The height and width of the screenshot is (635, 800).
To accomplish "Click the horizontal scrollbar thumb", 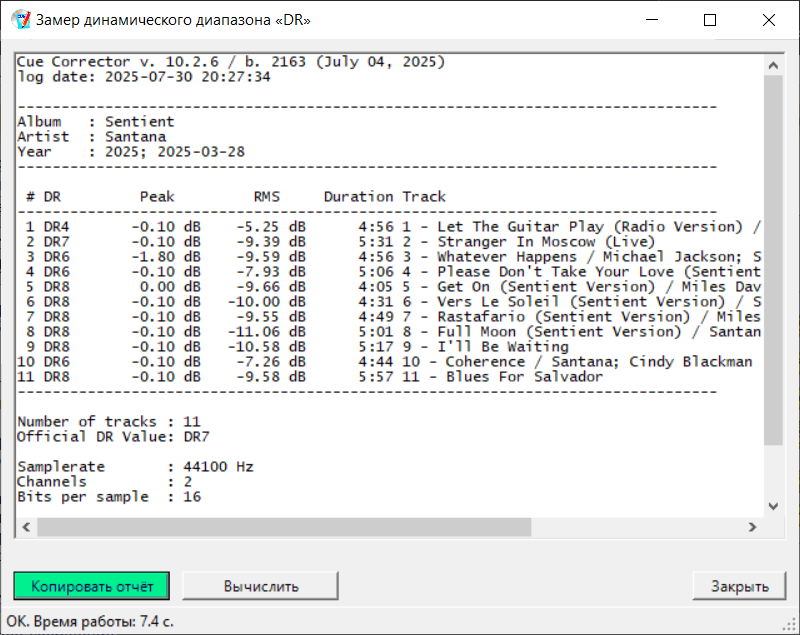I will pyautogui.click(x=284, y=527).
